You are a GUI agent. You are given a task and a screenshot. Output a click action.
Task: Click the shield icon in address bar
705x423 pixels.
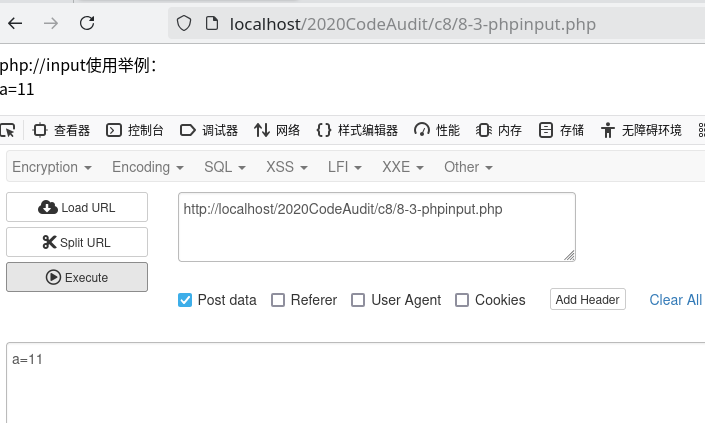[183, 23]
